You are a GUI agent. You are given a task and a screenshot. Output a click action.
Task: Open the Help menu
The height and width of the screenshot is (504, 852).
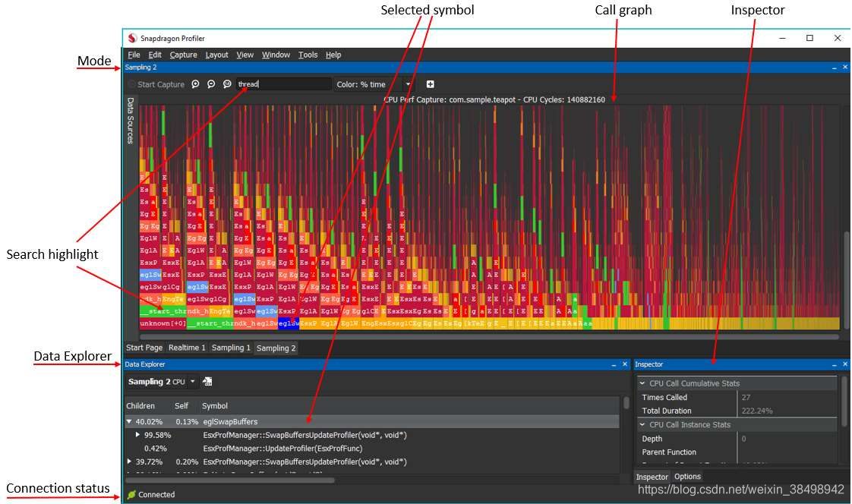[x=333, y=55]
